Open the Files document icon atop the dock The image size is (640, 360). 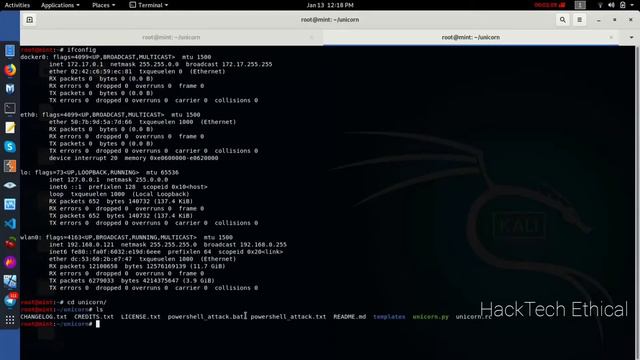tap(10, 51)
